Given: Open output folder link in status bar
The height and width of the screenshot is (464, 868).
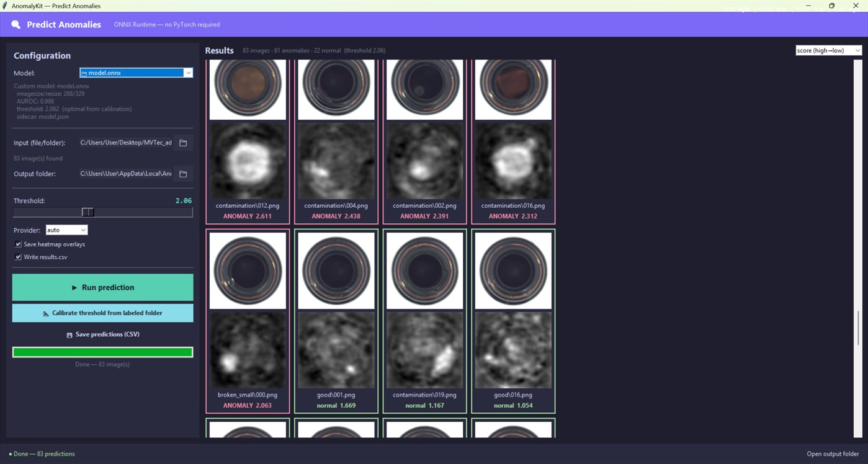Looking at the screenshot, I should pos(833,453).
